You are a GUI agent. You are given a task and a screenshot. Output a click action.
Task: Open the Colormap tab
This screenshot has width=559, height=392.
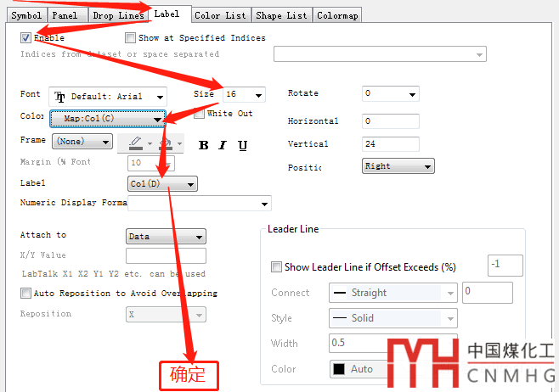(337, 15)
